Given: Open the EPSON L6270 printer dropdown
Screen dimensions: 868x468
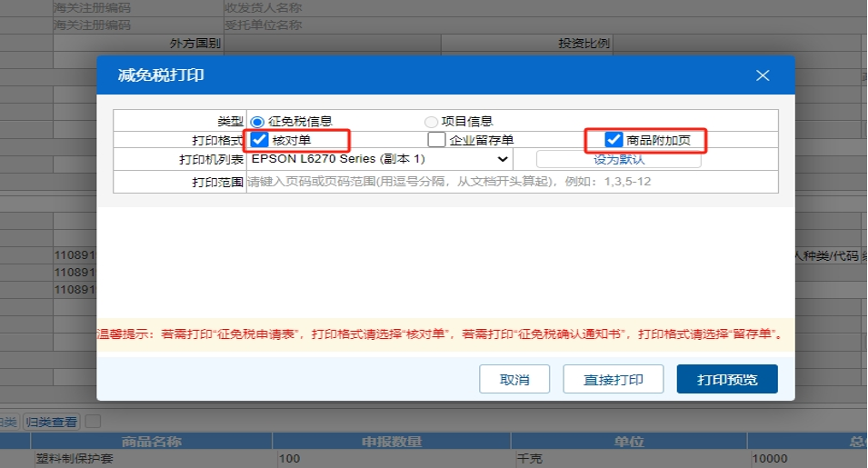Looking at the screenshot, I should tap(379, 159).
